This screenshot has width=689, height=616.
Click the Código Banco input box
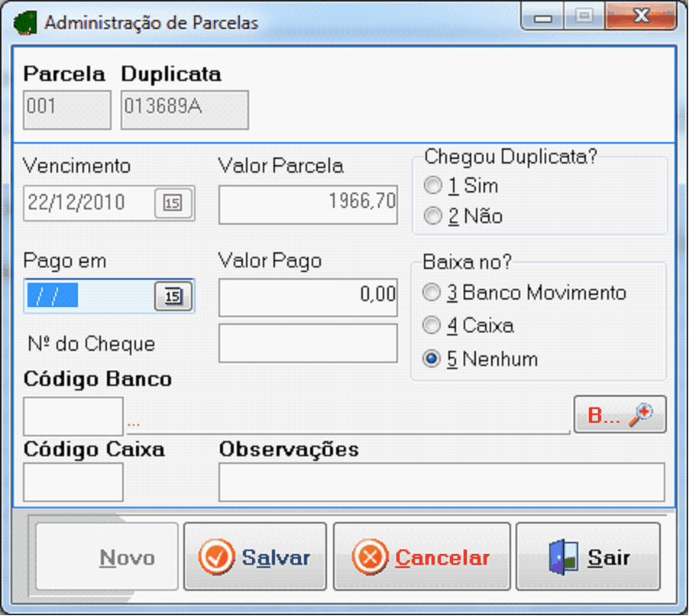73,417
